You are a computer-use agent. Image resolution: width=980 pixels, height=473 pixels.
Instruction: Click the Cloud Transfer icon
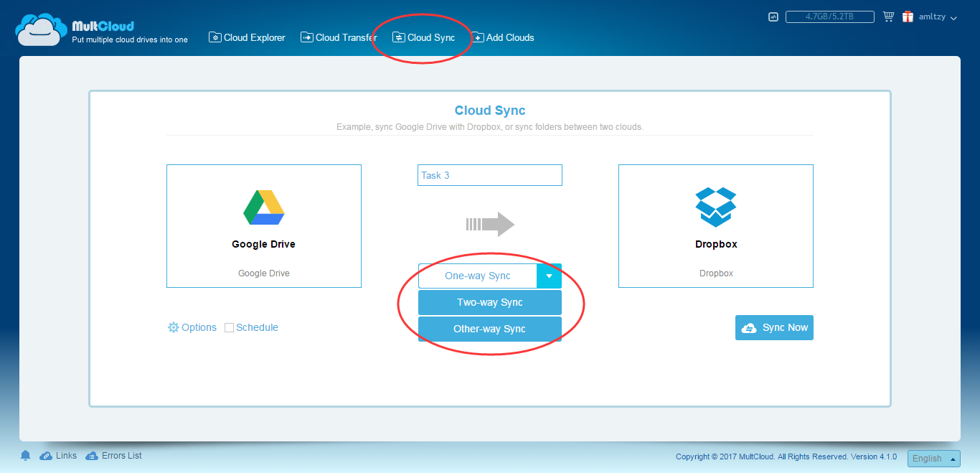tap(307, 37)
